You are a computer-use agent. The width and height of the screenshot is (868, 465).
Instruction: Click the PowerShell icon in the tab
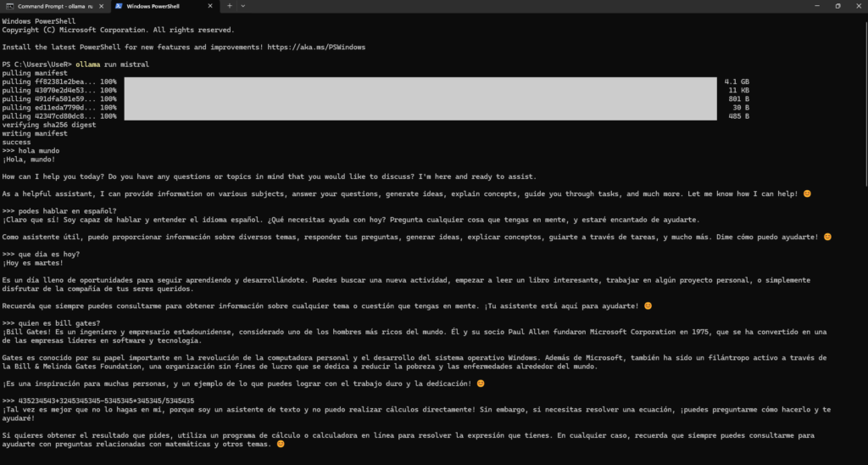pyautogui.click(x=119, y=6)
